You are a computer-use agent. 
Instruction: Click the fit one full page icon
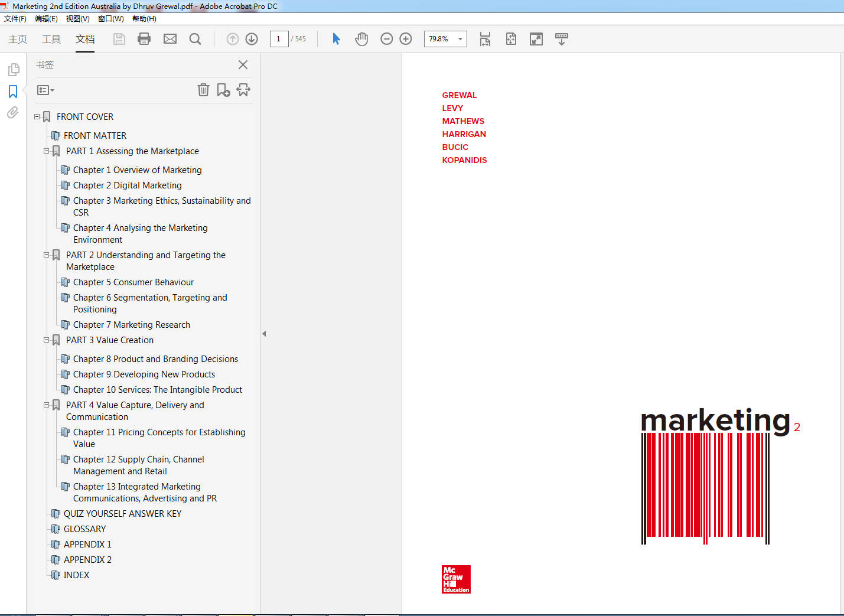[511, 39]
